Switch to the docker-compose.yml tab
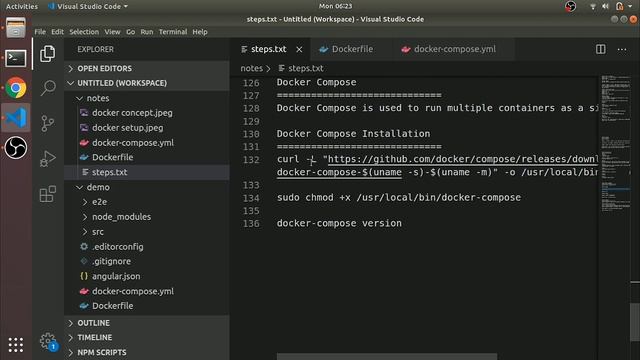Viewport: 640px width, 360px height. pos(454,49)
